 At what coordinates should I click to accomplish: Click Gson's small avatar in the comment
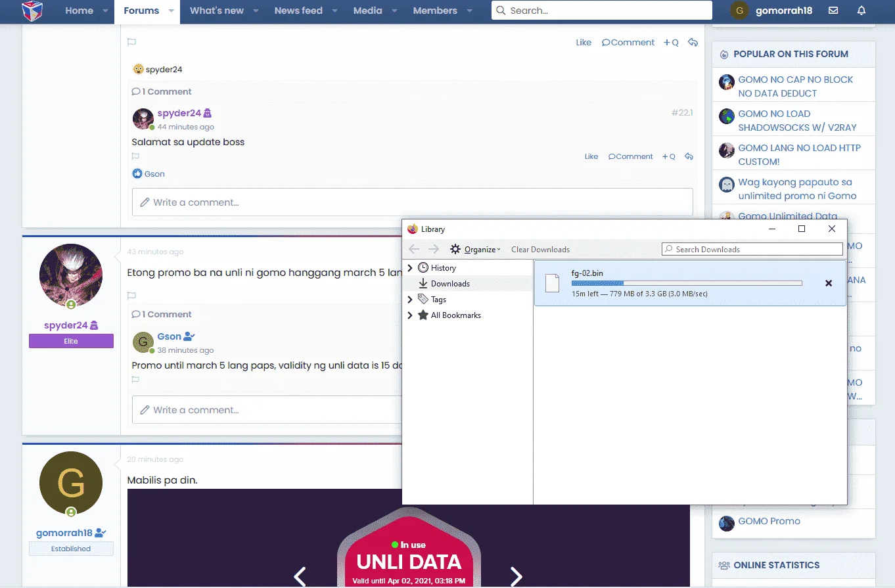pyautogui.click(x=143, y=342)
